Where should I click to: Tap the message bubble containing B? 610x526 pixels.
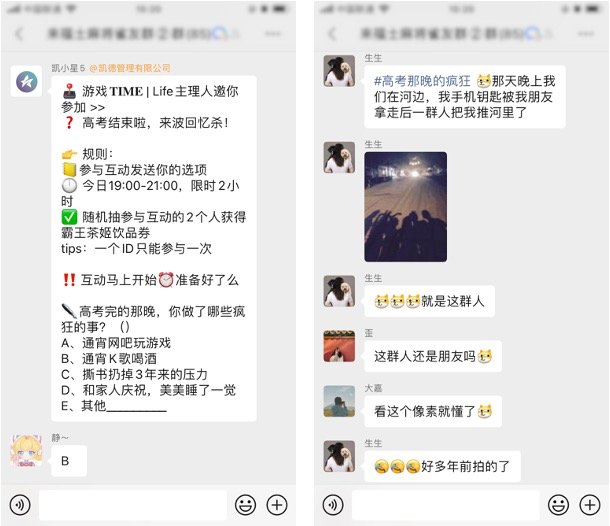(x=69, y=461)
